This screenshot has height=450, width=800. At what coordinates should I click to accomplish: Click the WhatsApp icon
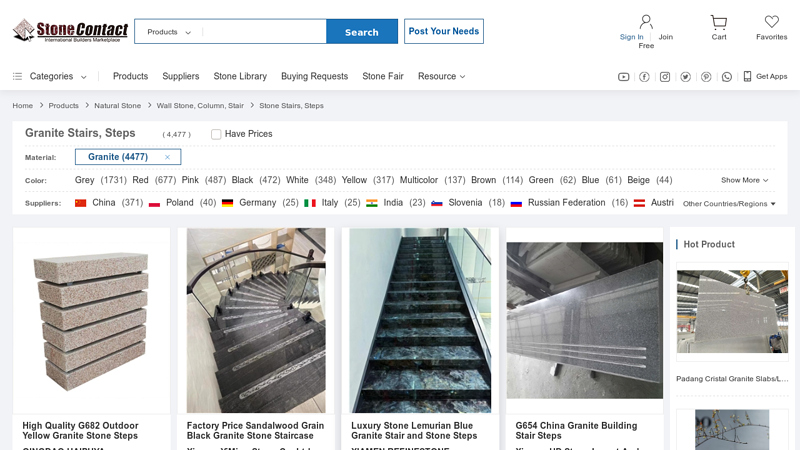(727, 77)
